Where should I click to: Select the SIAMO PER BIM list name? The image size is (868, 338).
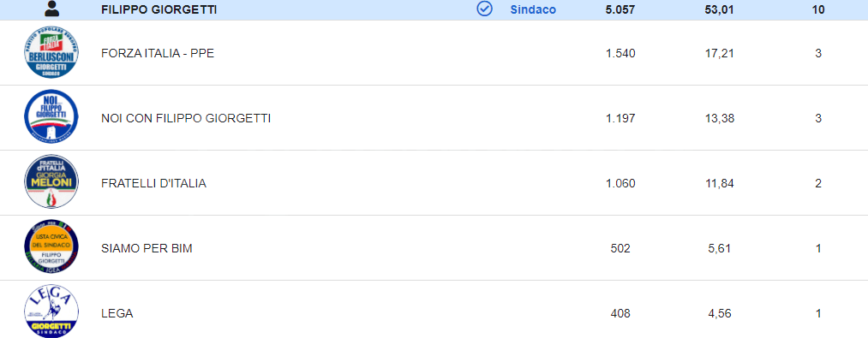(x=147, y=248)
